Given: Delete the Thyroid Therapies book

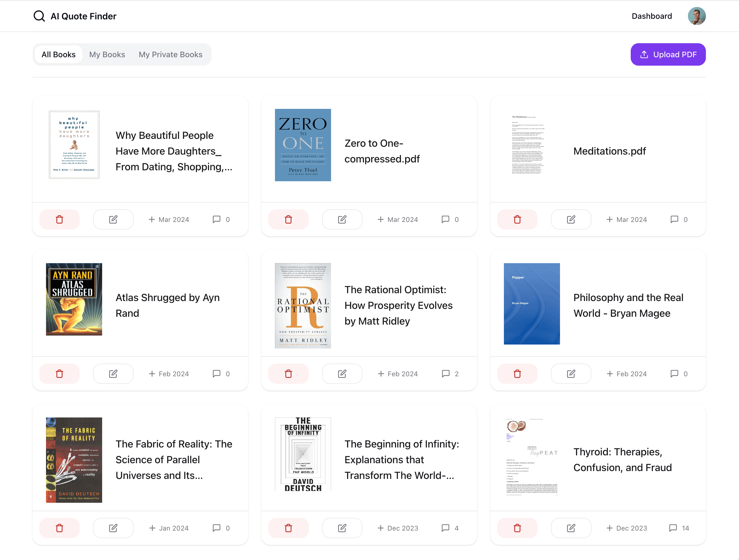Looking at the screenshot, I should (517, 528).
